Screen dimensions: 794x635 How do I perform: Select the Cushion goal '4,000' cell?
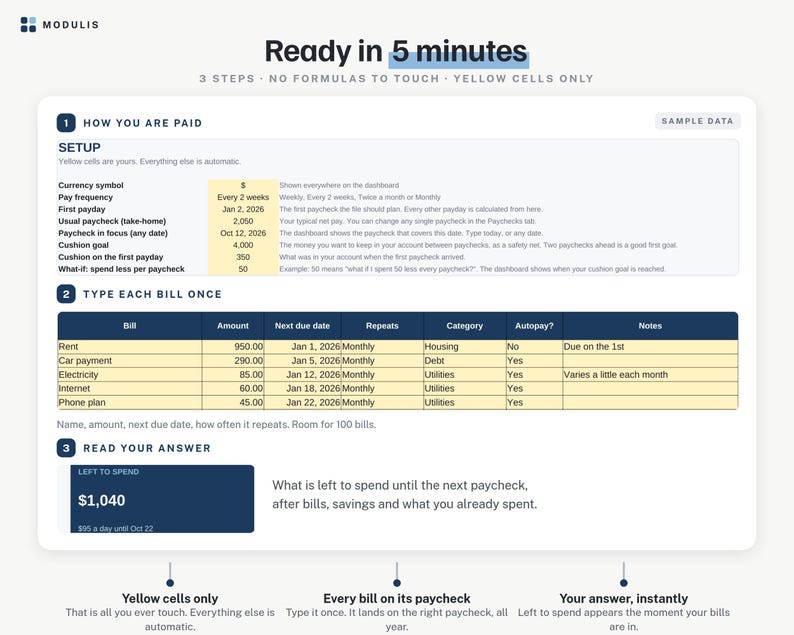(x=243, y=245)
